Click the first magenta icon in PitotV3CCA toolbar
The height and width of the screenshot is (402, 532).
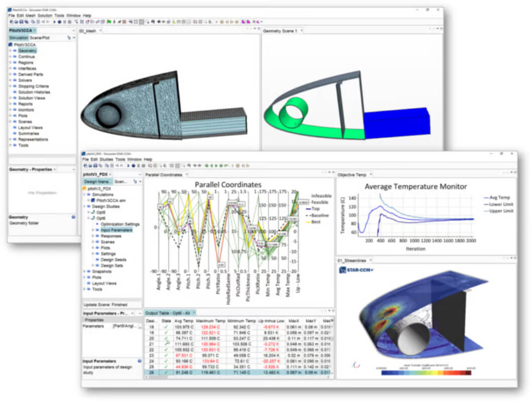coord(243,22)
